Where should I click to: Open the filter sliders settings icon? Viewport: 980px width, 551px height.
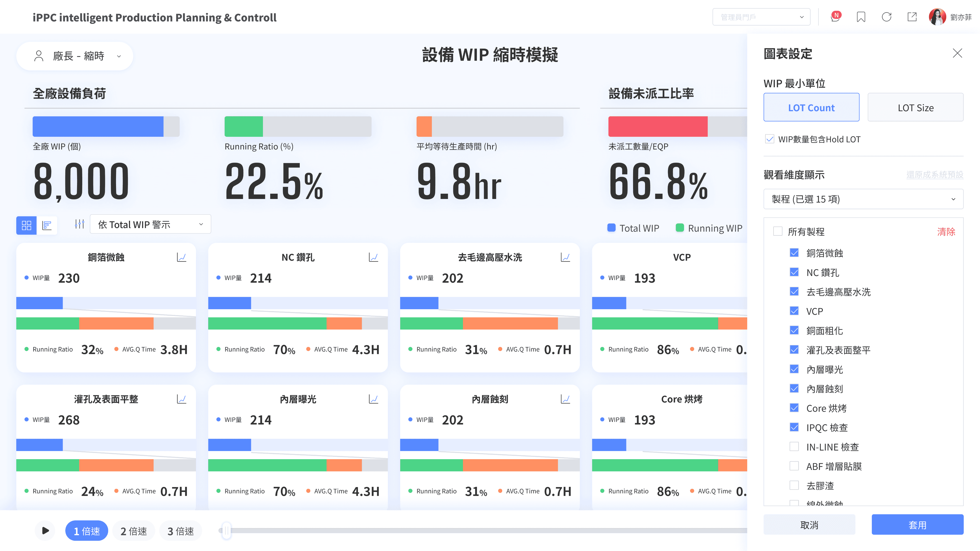click(x=79, y=224)
